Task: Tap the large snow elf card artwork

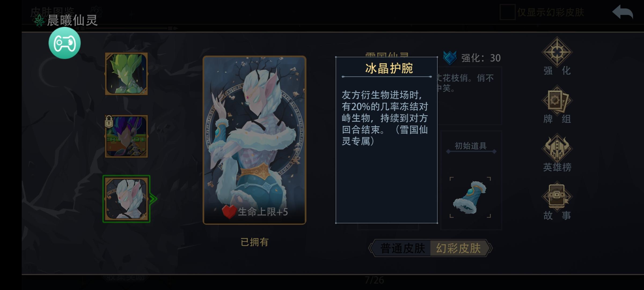Action: click(x=254, y=140)
